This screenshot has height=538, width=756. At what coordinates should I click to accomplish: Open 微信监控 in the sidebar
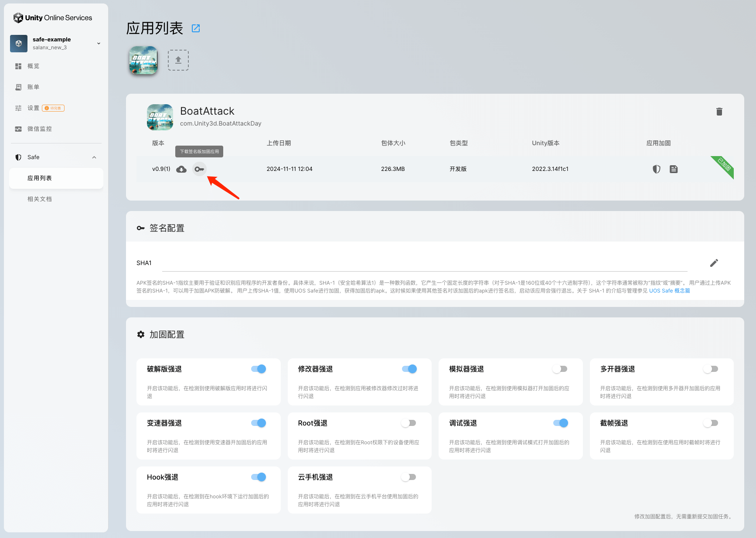pyautogui.click(x=39, y=129)
